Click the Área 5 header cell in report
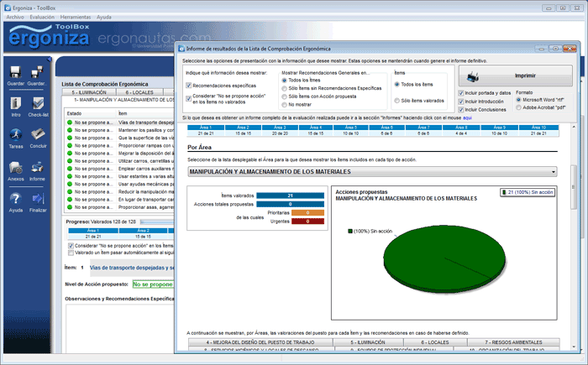 click(x=350, y=128)
